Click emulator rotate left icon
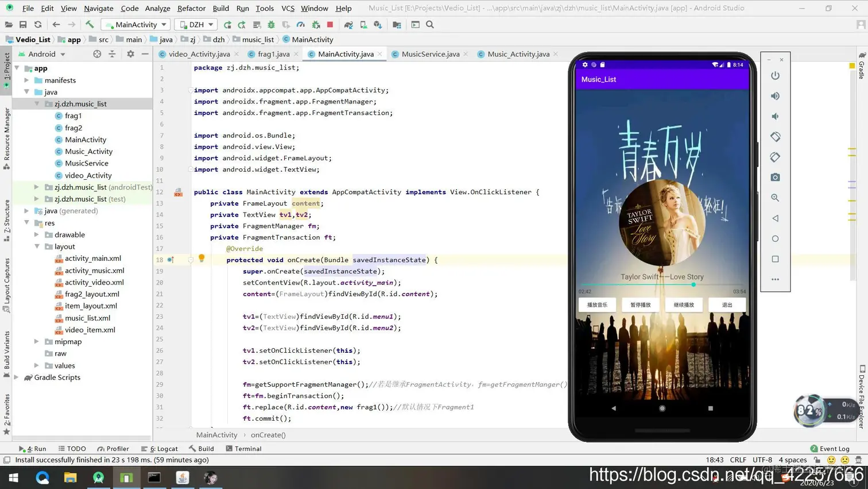This screenshot has width=868, height=489. click(x=775, y=137)
